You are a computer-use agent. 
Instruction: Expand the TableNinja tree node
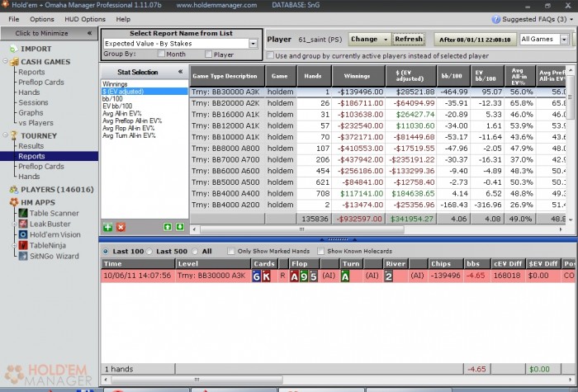click(x=14, y=245)
